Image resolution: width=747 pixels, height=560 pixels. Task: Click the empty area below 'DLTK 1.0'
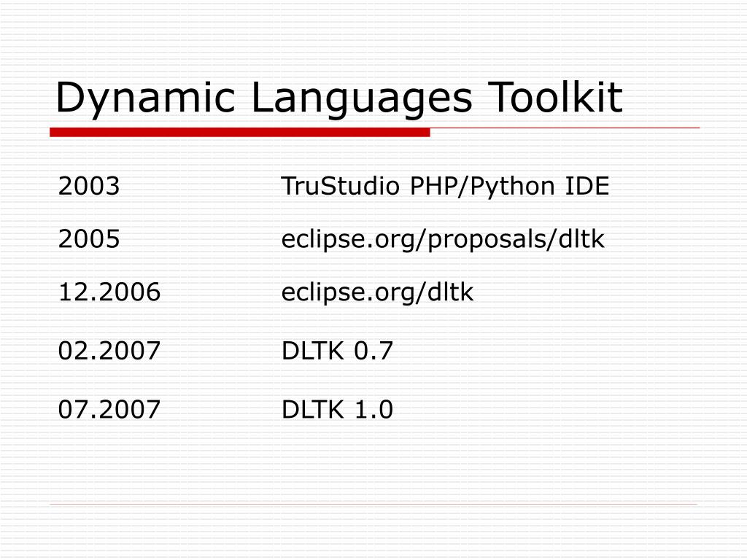point(365,459)
